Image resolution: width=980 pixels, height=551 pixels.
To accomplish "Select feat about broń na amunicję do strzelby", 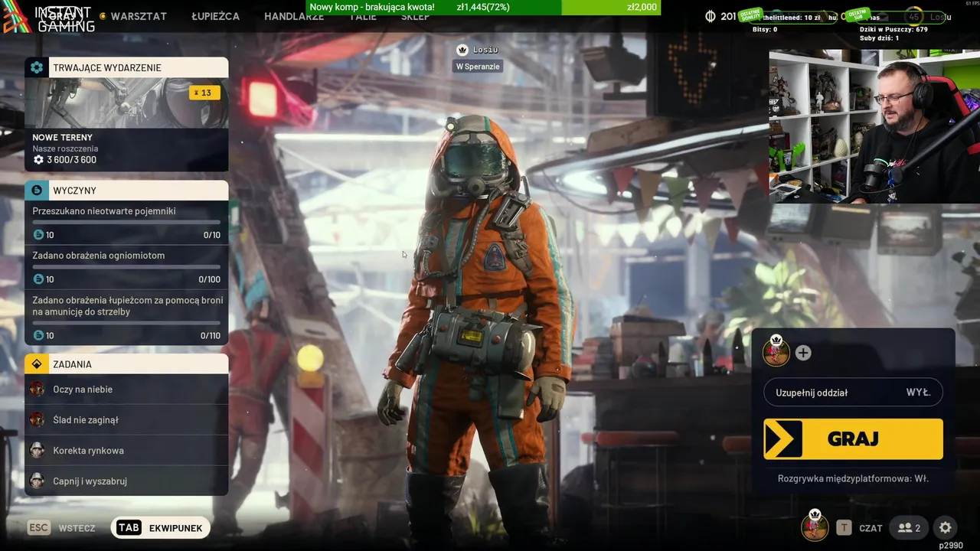I will [x=128, y=306].
